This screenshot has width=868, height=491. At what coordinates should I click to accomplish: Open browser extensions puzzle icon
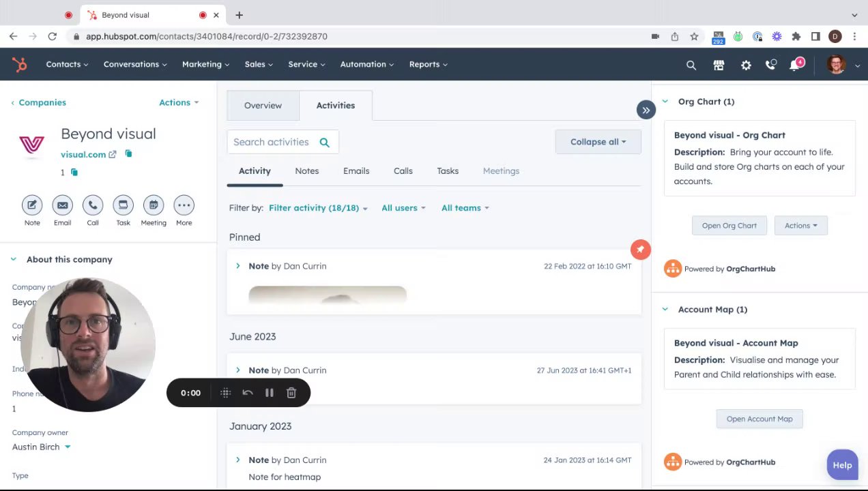796,36
